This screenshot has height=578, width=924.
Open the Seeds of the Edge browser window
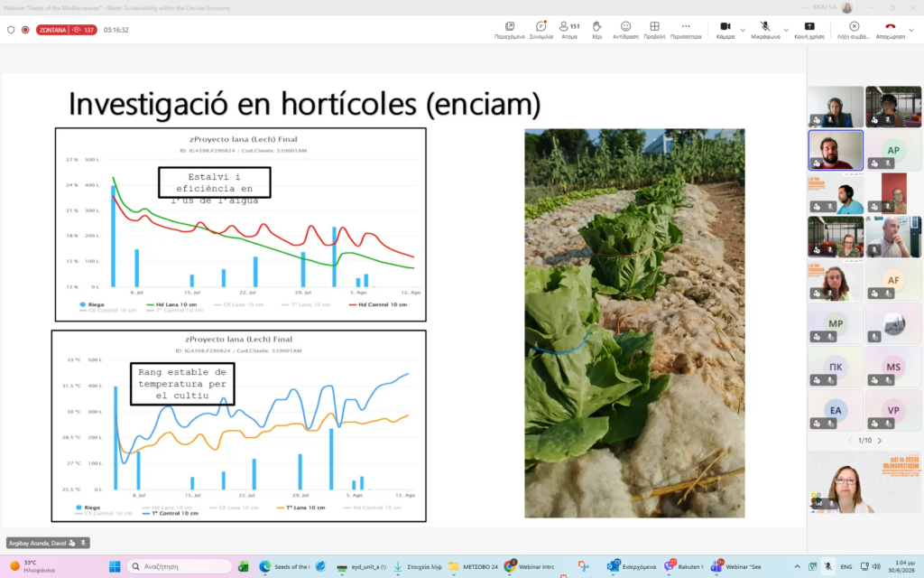click(x=284, y=567)
